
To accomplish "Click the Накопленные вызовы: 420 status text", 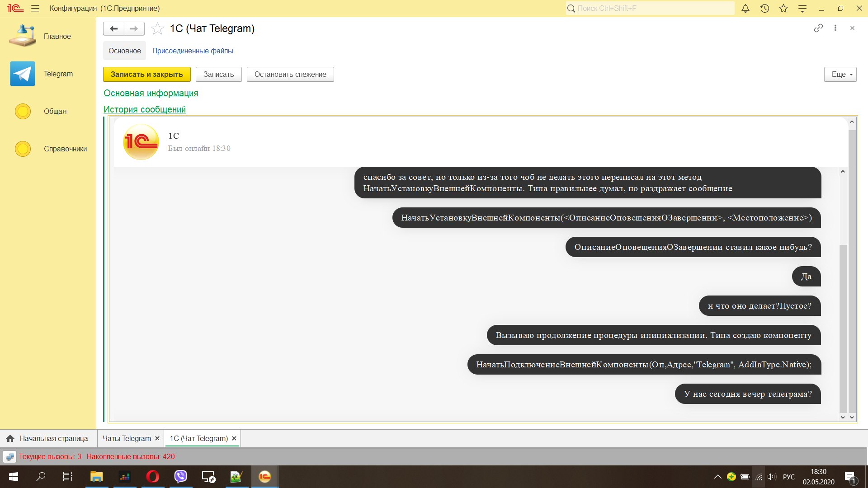I will pyautogui.click(x=131, y=456).
